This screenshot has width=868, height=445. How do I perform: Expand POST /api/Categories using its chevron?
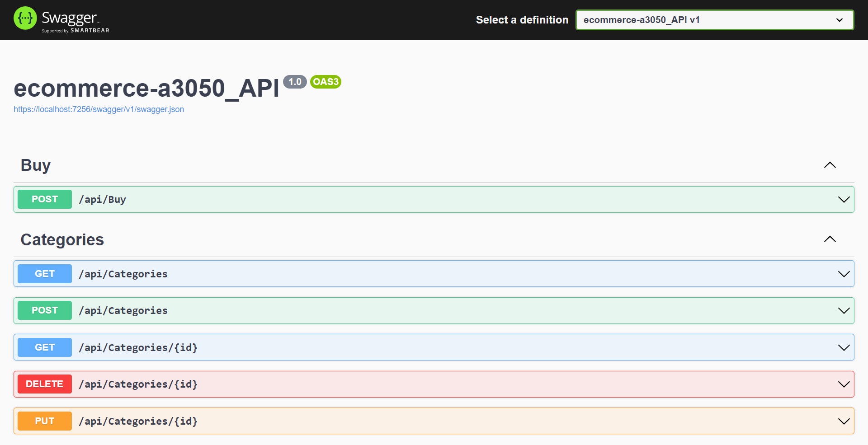(x=844, y=311)
